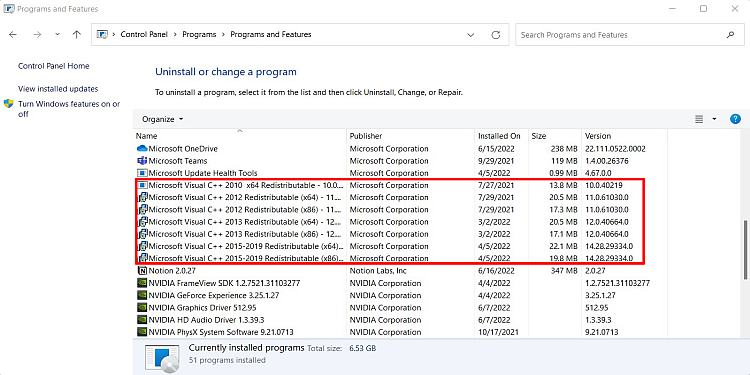Viewport: 750px width, 375px height.
Task: Click the Microsoft OneDrive name text
Action: pos(183,149)
